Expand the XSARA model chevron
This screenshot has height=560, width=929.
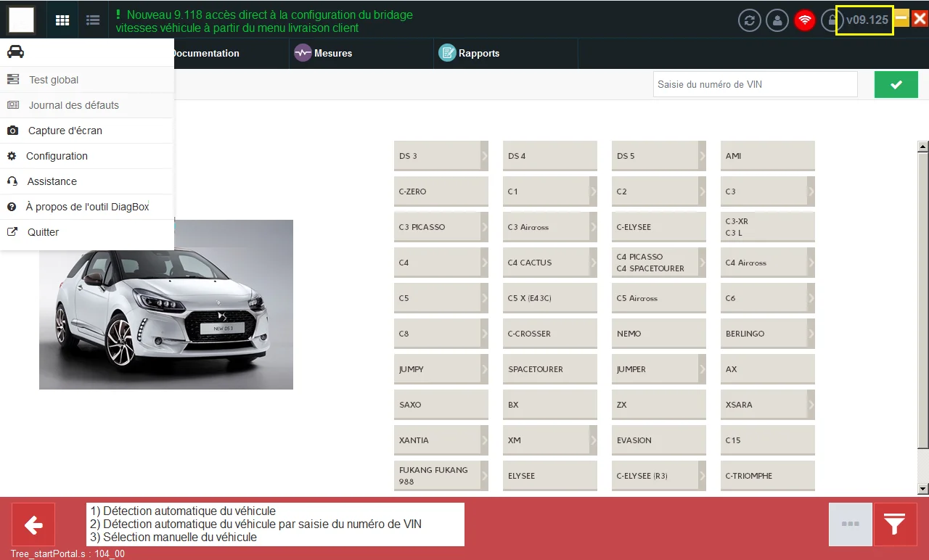811,405
